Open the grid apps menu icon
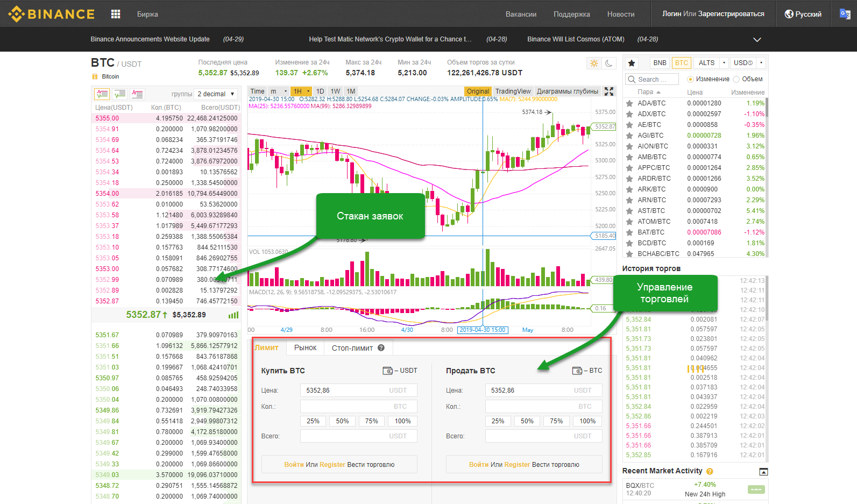 (116, 14)
